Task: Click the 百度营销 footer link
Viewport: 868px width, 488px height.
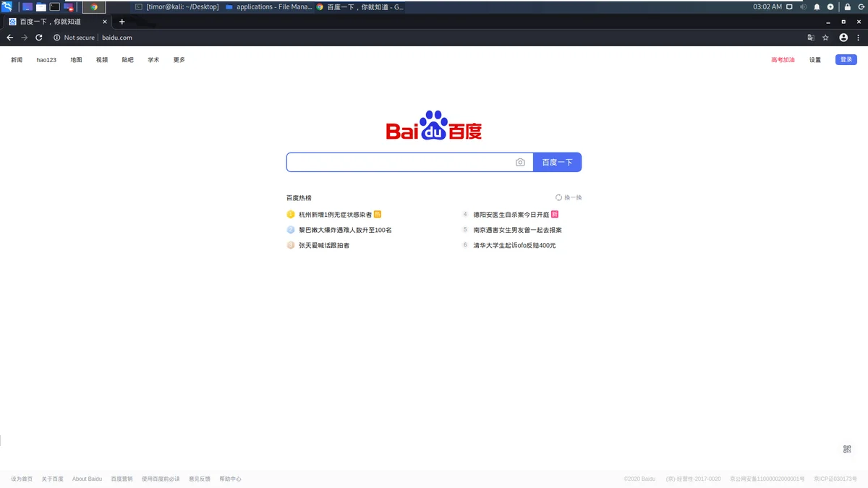Action: coord(122,479)
